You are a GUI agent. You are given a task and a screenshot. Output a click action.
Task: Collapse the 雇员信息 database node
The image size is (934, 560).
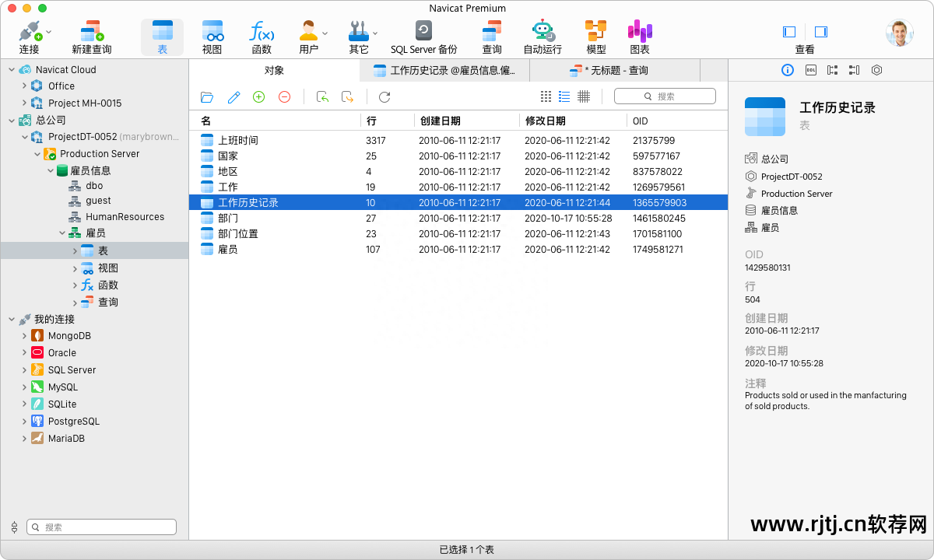click(50, 170)
